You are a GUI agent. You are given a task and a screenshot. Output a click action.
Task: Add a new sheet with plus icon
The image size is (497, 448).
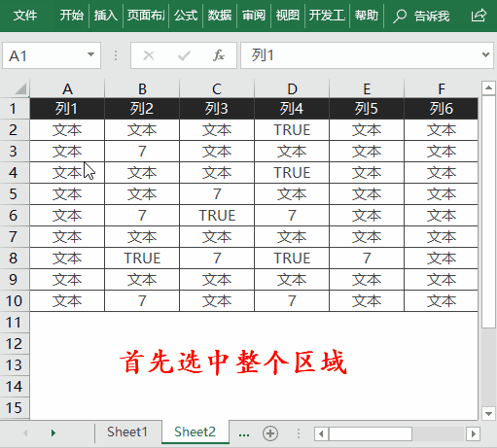(270, 433)
